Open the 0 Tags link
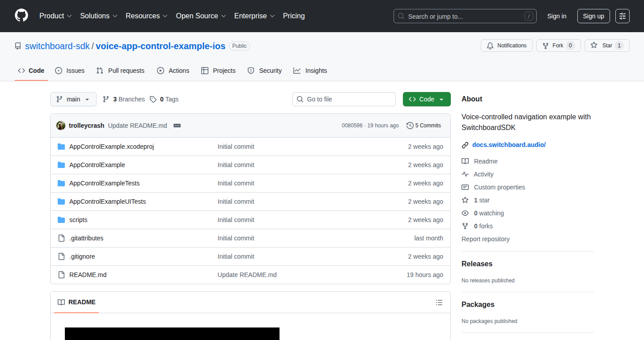The height and width of the screenshot is (340, 644). tap(164, 99)
